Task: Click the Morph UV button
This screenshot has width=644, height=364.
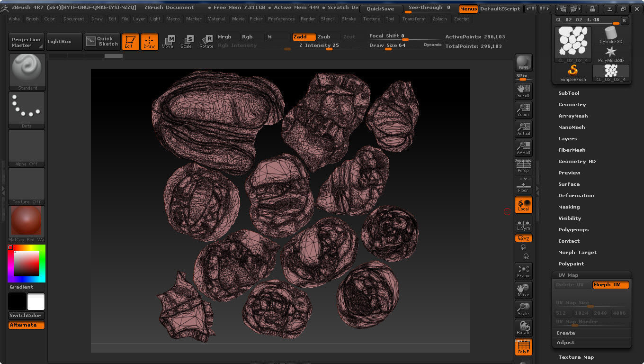Action: pos(611,285)
